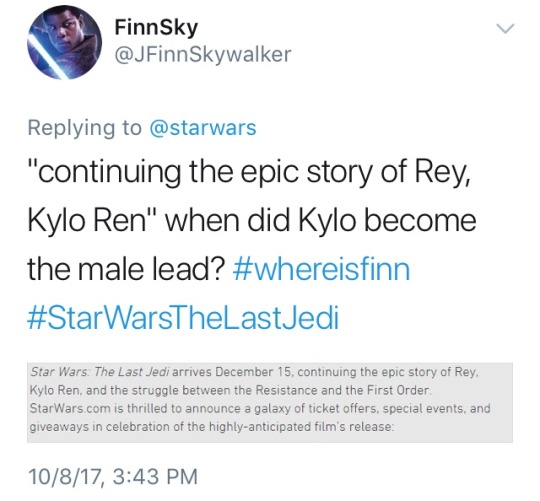Click 'when did Kylo become' tweet text

point(321,221)
